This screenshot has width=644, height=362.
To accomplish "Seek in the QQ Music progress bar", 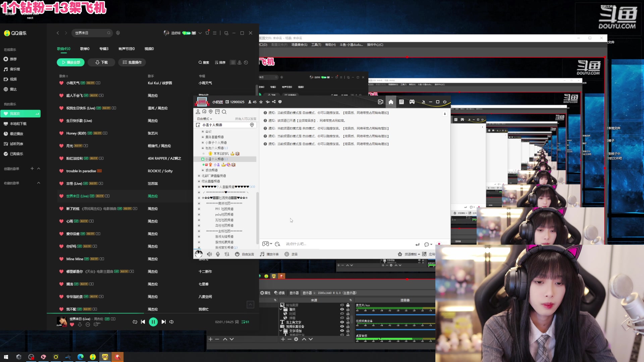I will (x=153, y=313).
